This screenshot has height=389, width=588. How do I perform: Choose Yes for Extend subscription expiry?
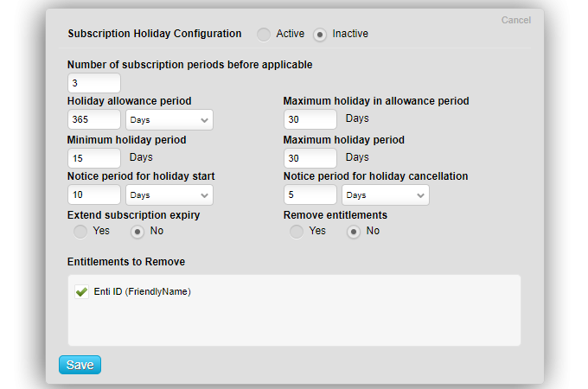80,232
